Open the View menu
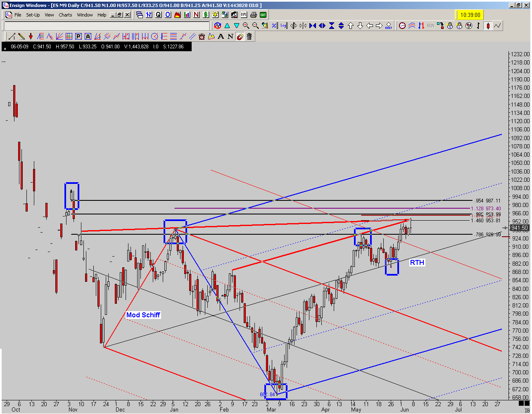 (x=49, y=15)
